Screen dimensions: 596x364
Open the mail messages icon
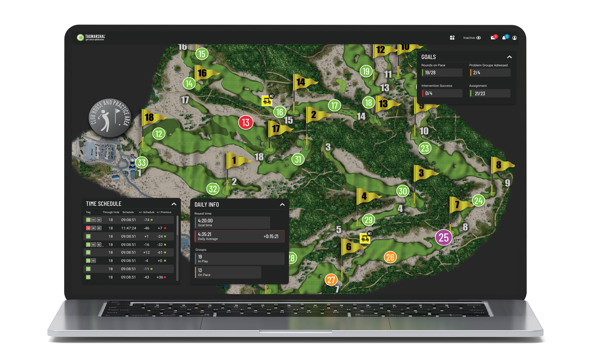point(493,38)
